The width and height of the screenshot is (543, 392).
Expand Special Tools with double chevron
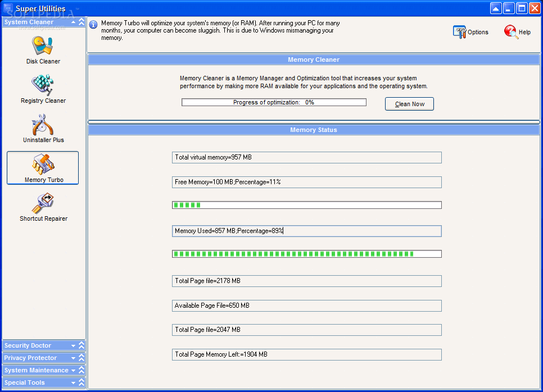(82, 382)
